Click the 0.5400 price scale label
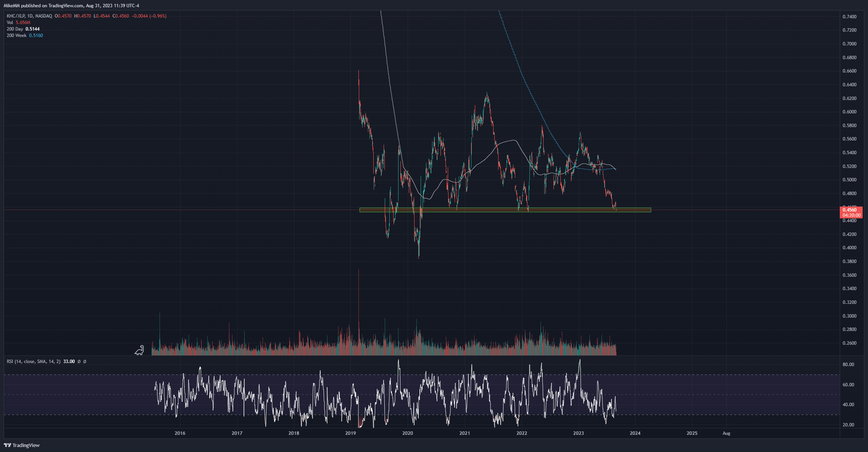The height and width of the screenshot is (452, 868). tap(849, 153)
